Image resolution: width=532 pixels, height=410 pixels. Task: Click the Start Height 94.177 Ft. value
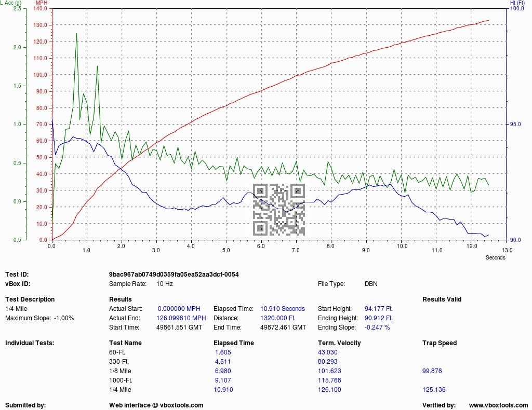[378, 309]
